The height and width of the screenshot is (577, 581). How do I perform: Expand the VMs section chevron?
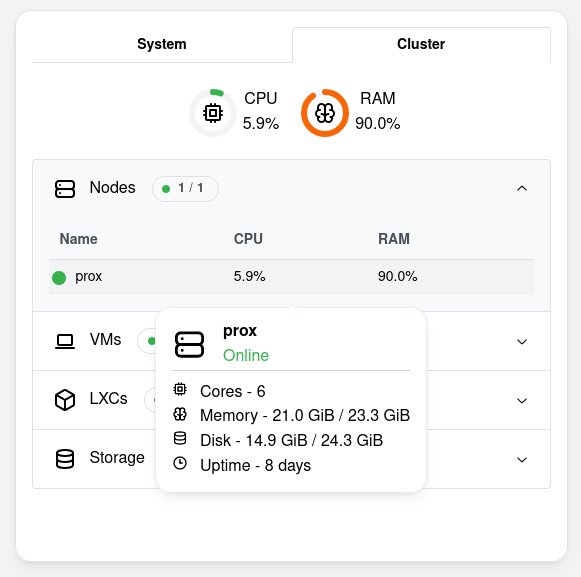tap(522, 342)
